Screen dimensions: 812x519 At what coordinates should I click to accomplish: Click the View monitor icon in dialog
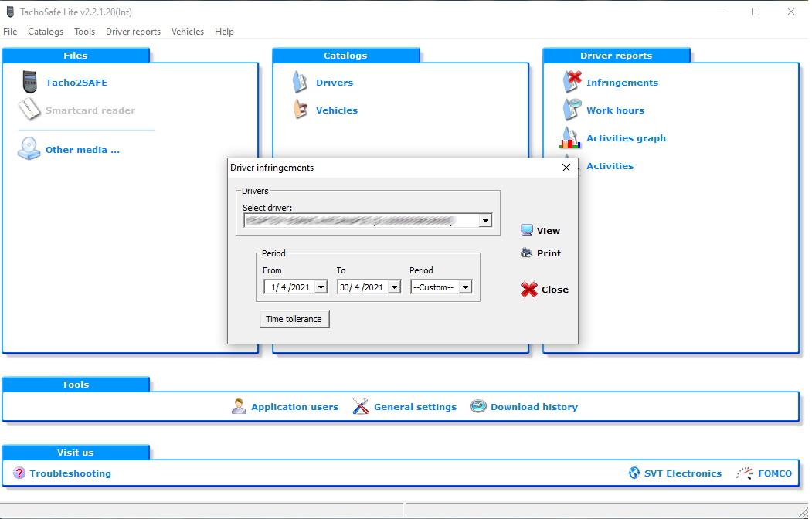pos(527,230)
